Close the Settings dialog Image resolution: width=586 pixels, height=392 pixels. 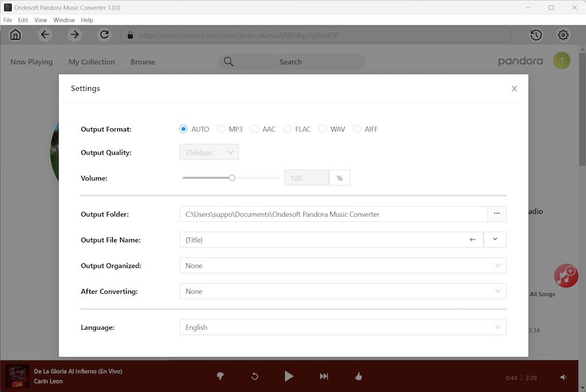pos(514,89)
